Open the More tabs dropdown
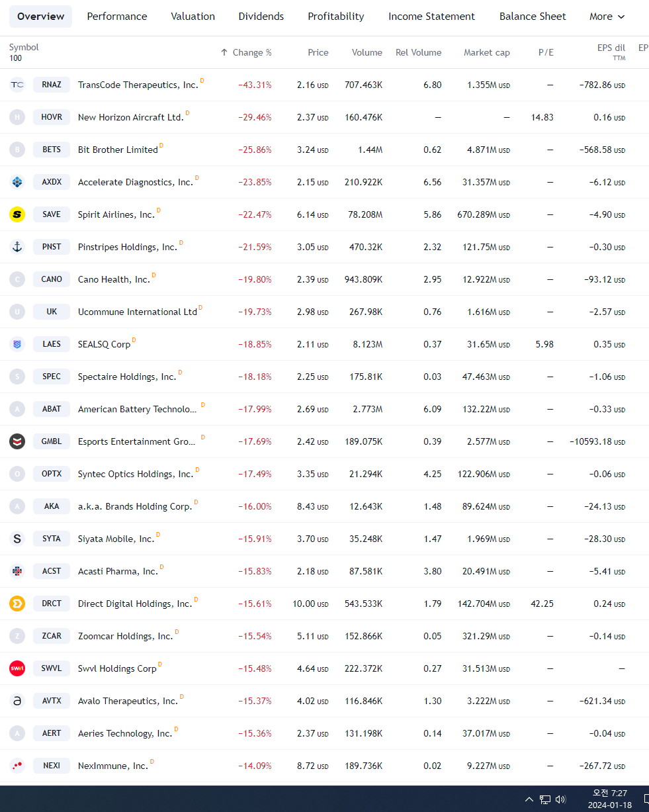649x812 pixels. click(607, 17)
